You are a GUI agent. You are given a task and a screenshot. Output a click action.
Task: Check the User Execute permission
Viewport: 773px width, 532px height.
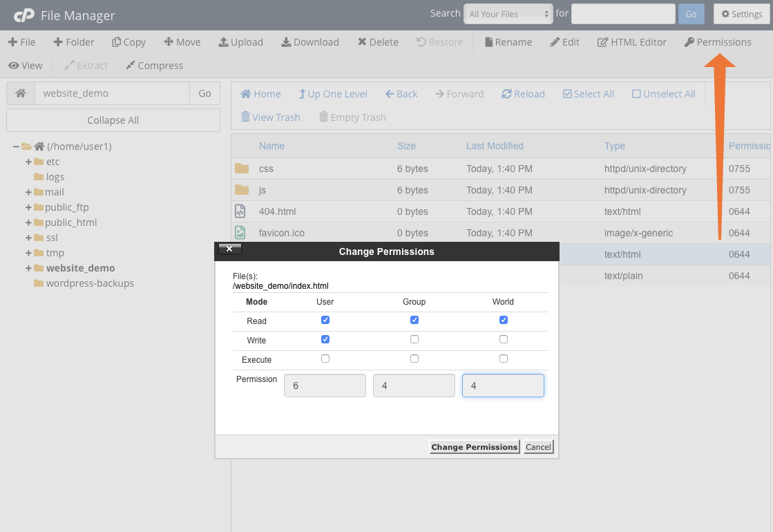(x=325, y=359)
